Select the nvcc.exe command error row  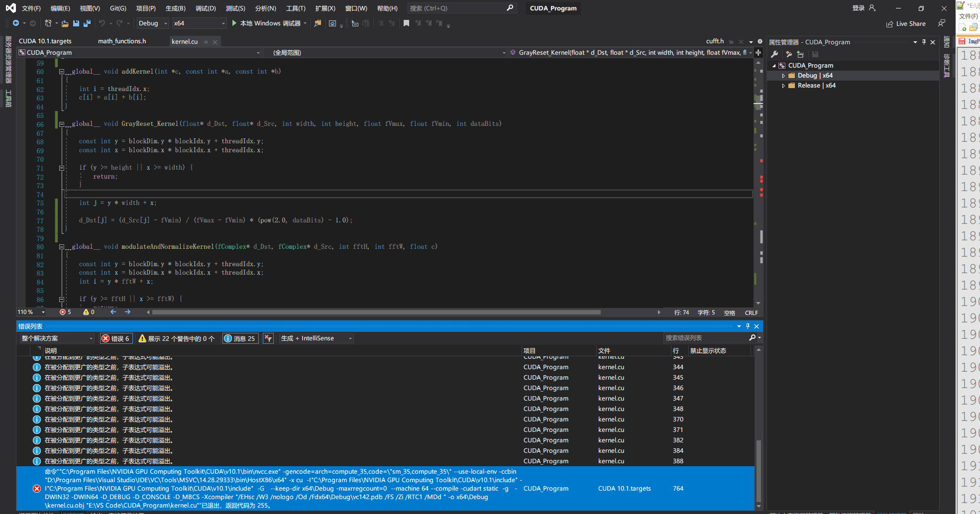point(385,488)
